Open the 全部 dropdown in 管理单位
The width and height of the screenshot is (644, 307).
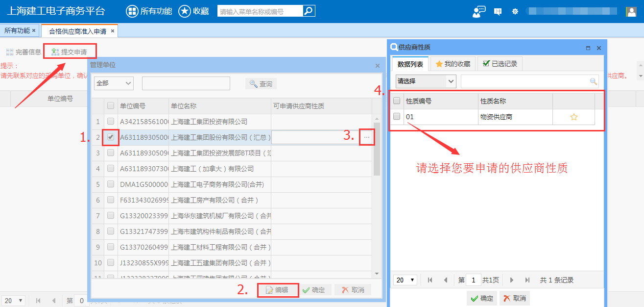[114, 83]
